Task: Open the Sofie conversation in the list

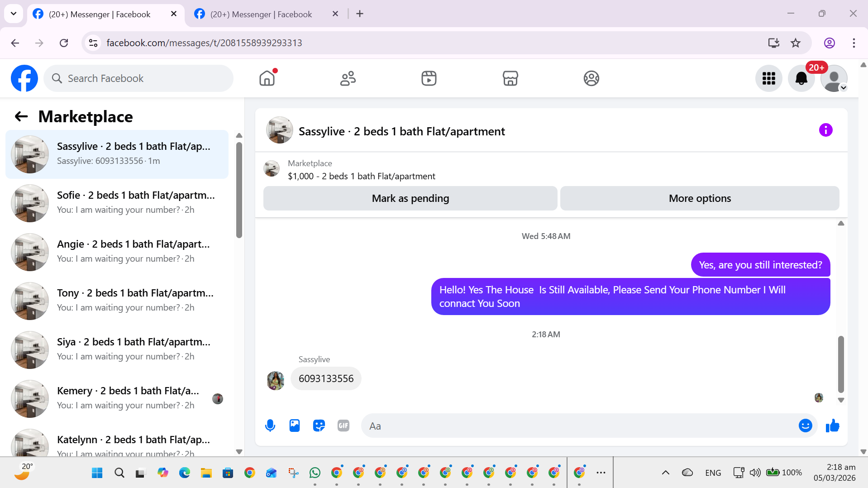Action: pos(117,203)
